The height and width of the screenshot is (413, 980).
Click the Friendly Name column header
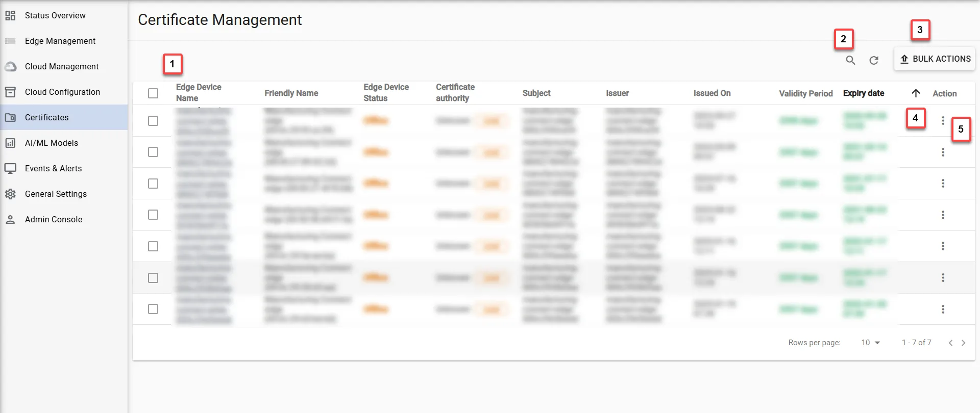point(291,93)
